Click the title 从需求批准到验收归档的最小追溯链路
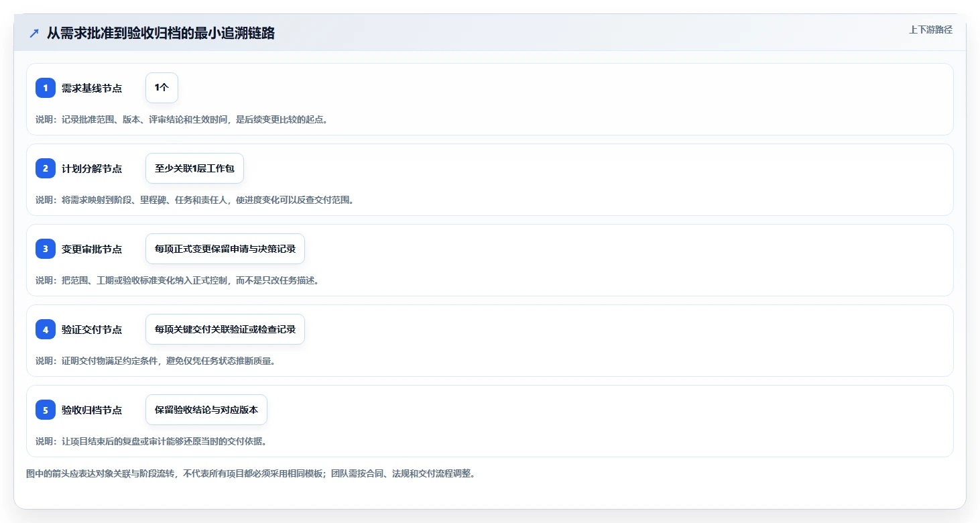The height and width of the screenshot is (523, 980). (x=161, y=34)
